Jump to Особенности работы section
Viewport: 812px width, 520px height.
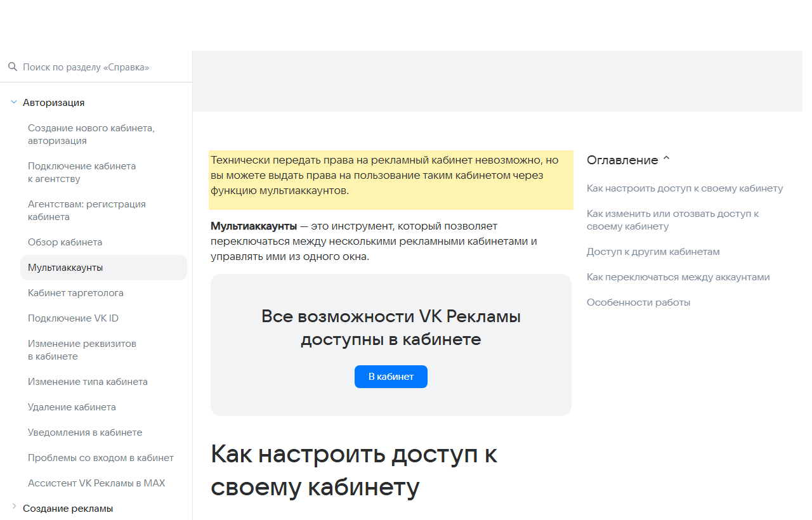tap(638, 302)
